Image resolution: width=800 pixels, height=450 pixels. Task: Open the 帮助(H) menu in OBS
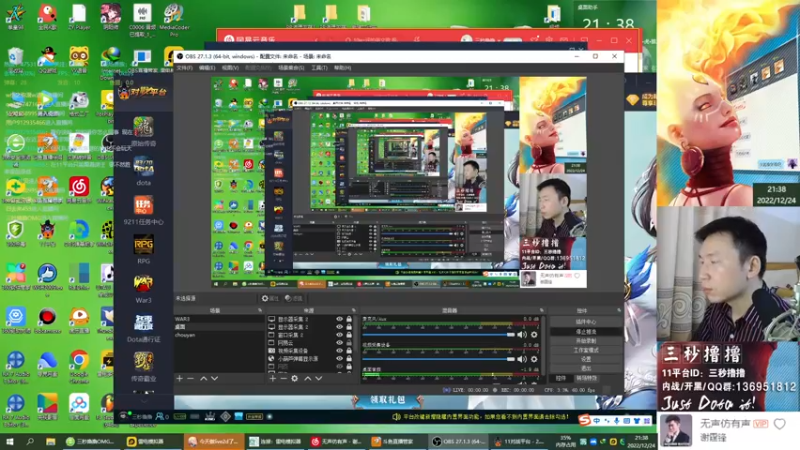click(342, 67)
